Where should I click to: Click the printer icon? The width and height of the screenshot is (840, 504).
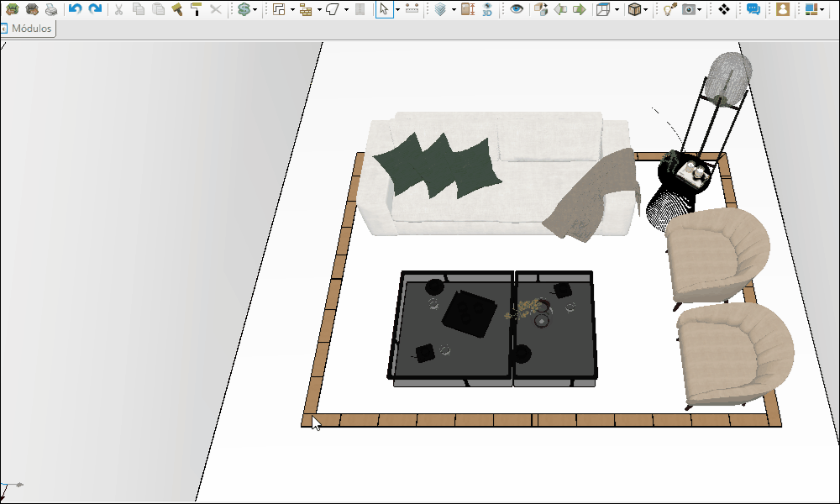click(x=51, y=9)
